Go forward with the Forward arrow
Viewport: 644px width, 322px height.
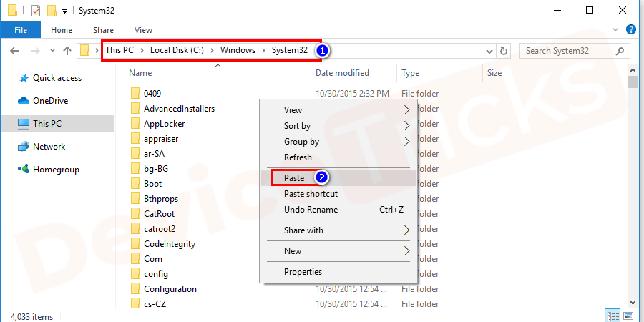click(36, 51)
